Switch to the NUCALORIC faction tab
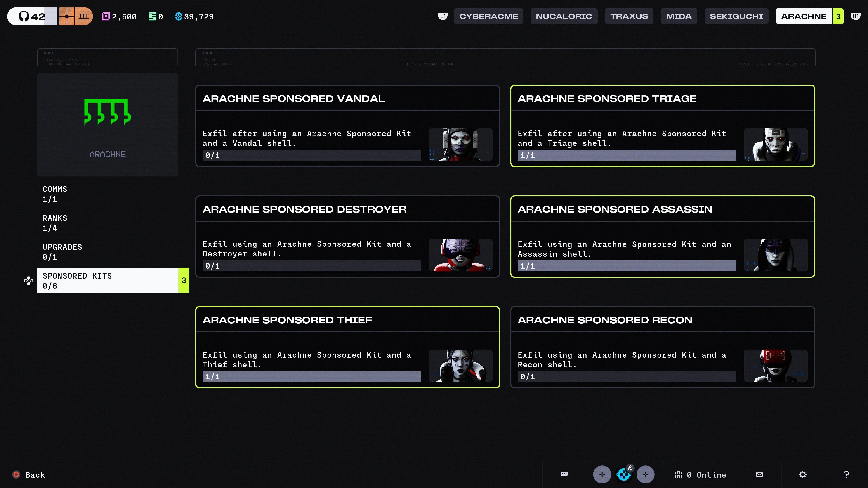Viewport: 868px width, 488px height. pos(564,16)
